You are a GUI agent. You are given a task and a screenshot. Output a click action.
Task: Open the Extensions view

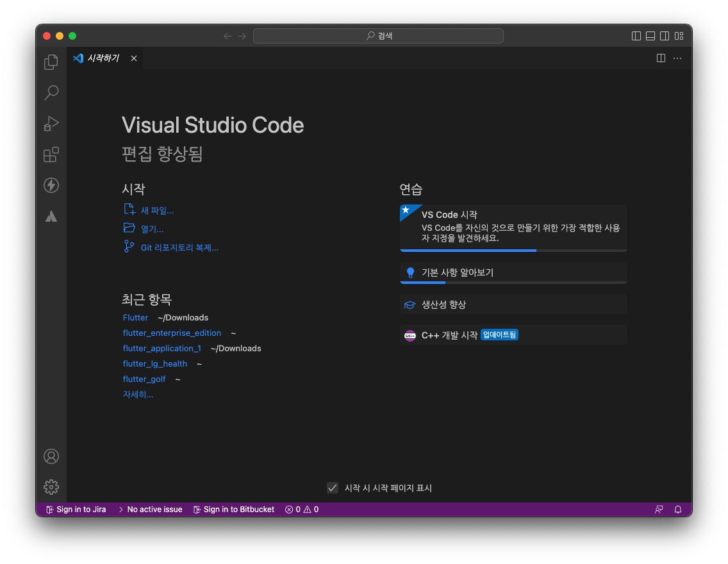[x=51, y=154]
